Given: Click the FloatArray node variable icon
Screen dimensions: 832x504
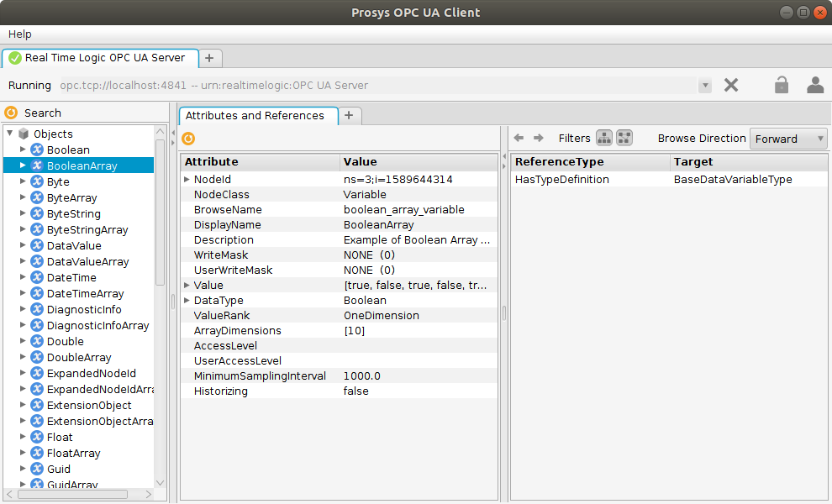Looking at the screenshot, I should 37,453.
